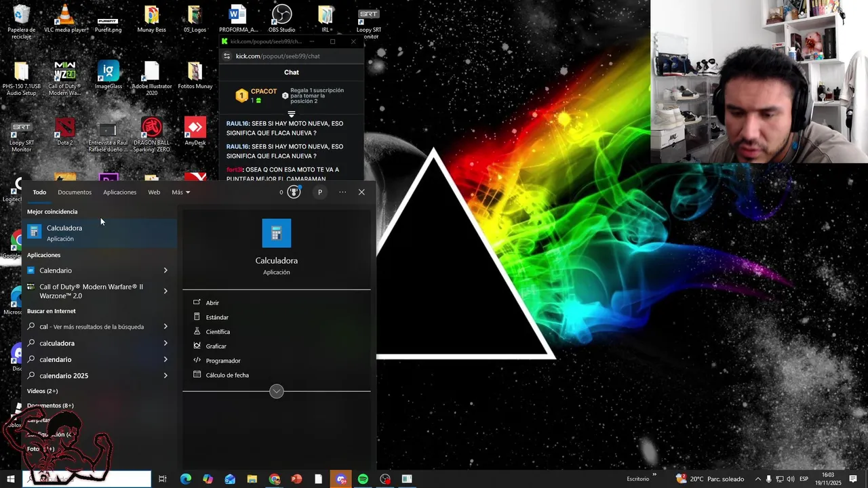Show hidden system tray icons

[x=757, y=479]
